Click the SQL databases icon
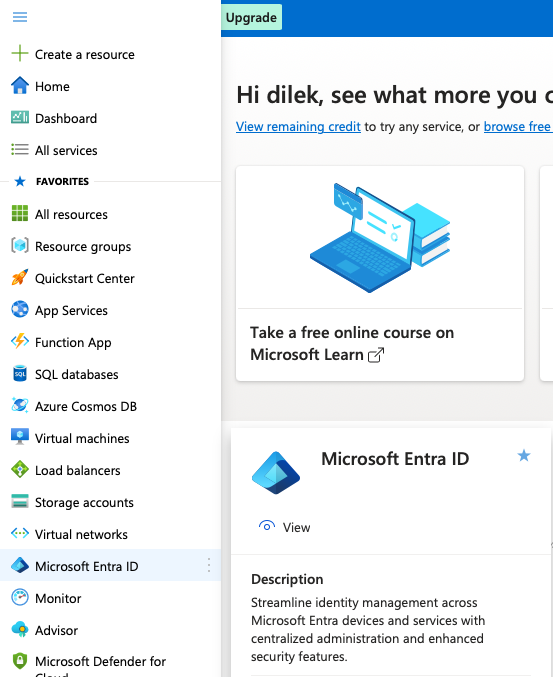This screenshot has height=677, width=553. pos(20,374)
